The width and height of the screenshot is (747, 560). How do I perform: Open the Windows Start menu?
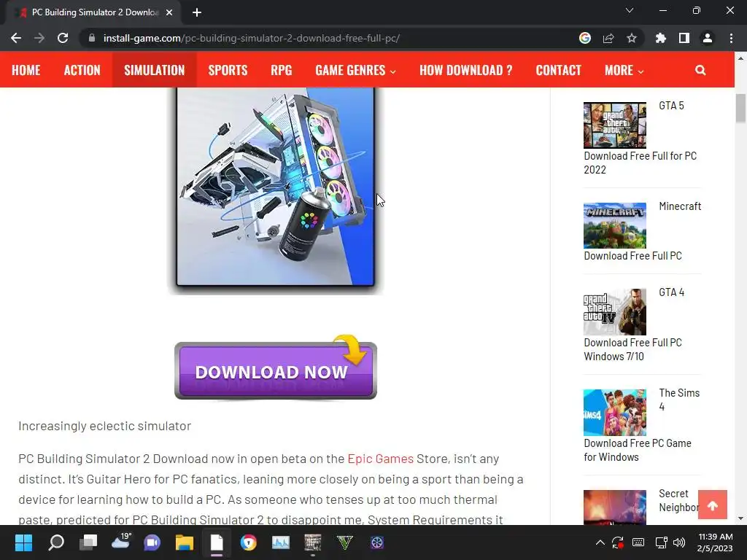pyautogui.click(x=23, y=542)
